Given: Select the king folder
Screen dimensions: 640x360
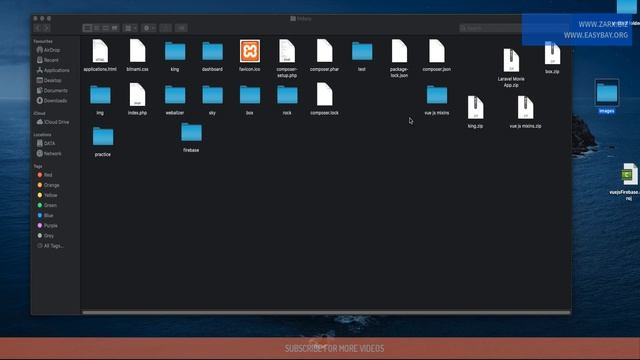Looking at the screenshot, I should [175, 55].
